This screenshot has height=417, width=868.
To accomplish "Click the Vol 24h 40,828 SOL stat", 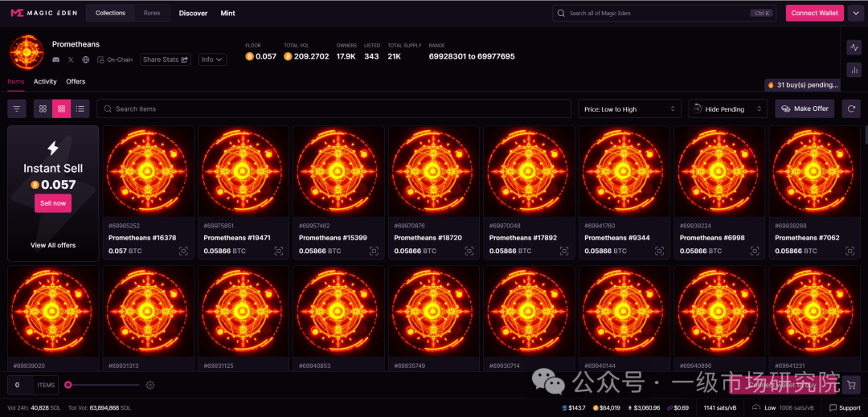I will [33, 407].
